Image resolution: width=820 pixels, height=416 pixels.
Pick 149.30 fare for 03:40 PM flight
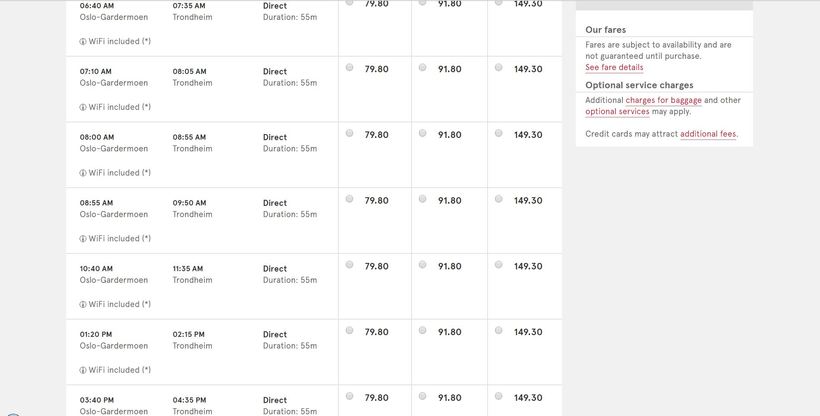point(498,396)
